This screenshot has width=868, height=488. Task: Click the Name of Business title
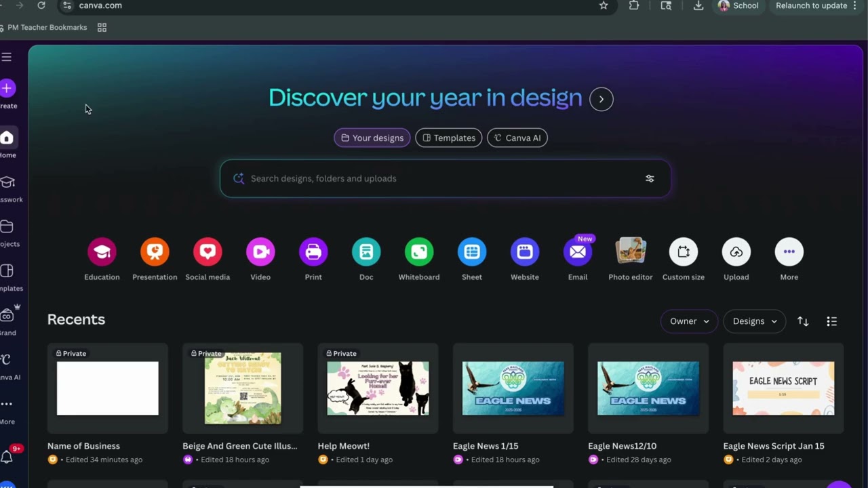[83, 446]
